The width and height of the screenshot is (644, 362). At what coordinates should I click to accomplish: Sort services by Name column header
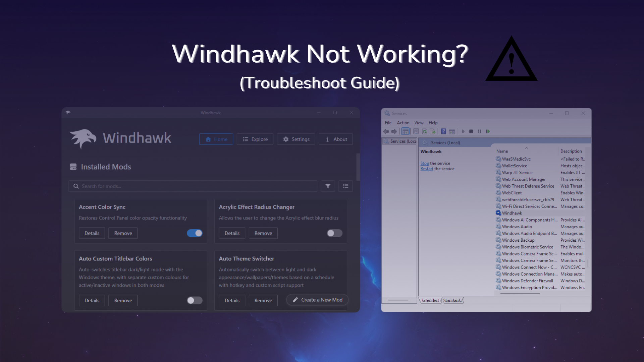coord(526,151)
